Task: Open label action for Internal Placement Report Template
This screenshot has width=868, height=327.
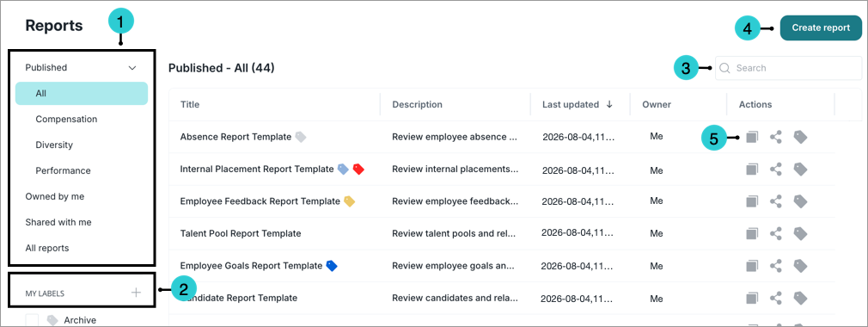Action: [800, 169]
